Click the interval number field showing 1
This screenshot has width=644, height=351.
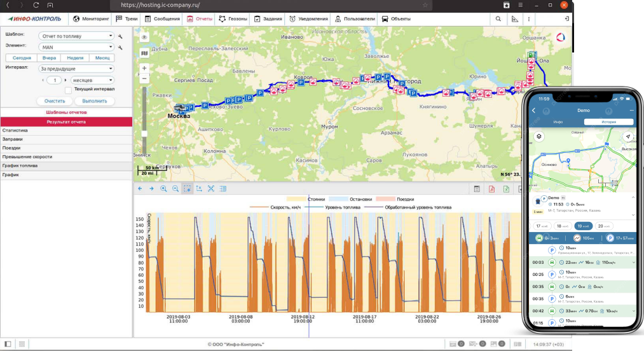point(54,80)
